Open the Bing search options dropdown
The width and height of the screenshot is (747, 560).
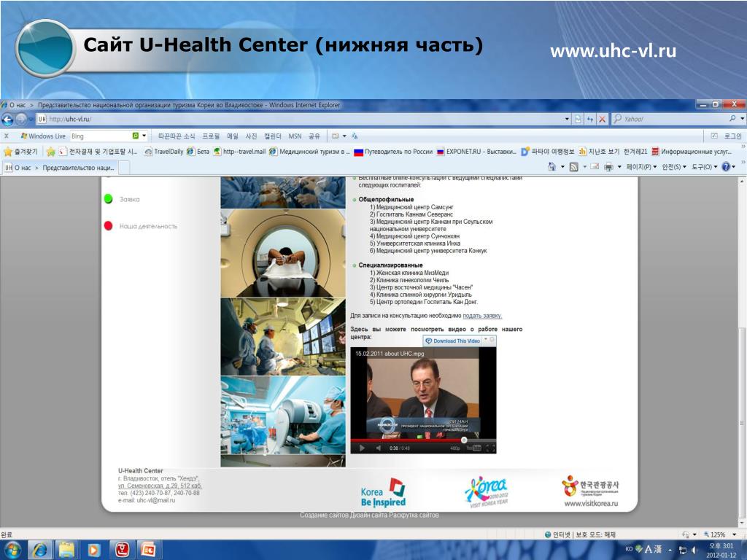144,136
